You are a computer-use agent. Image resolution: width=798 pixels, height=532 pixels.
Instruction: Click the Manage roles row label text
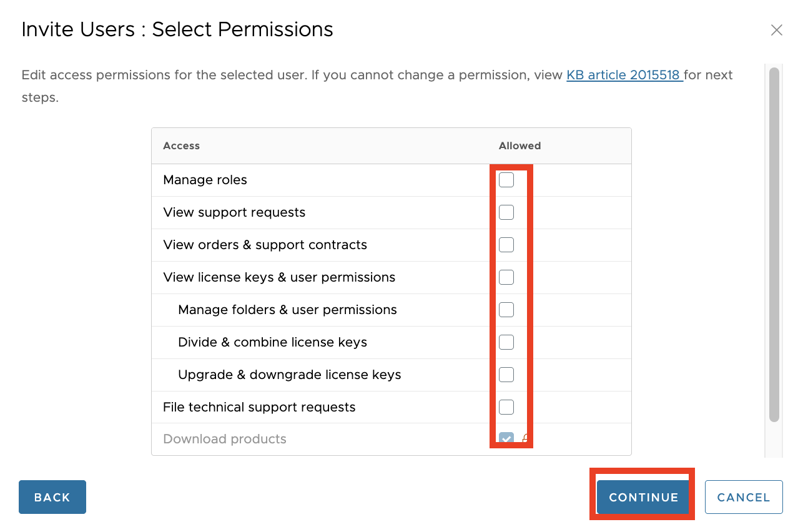click(205, 180)
